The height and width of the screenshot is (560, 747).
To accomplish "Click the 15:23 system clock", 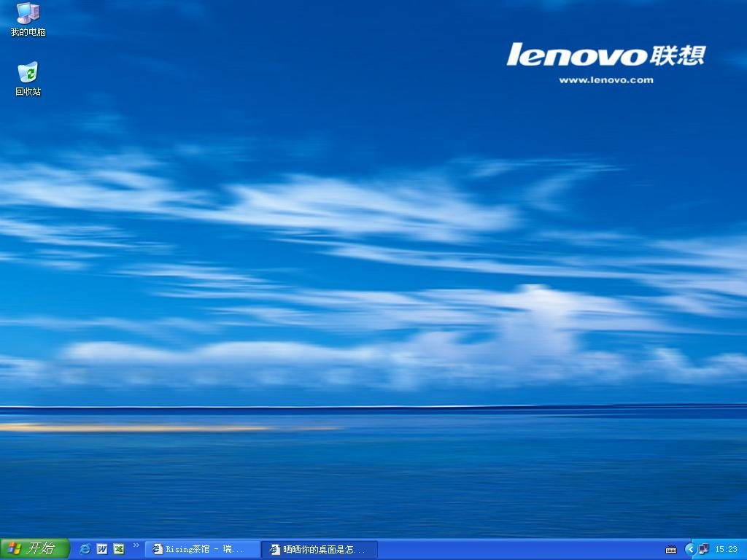I will pos(726,549).
